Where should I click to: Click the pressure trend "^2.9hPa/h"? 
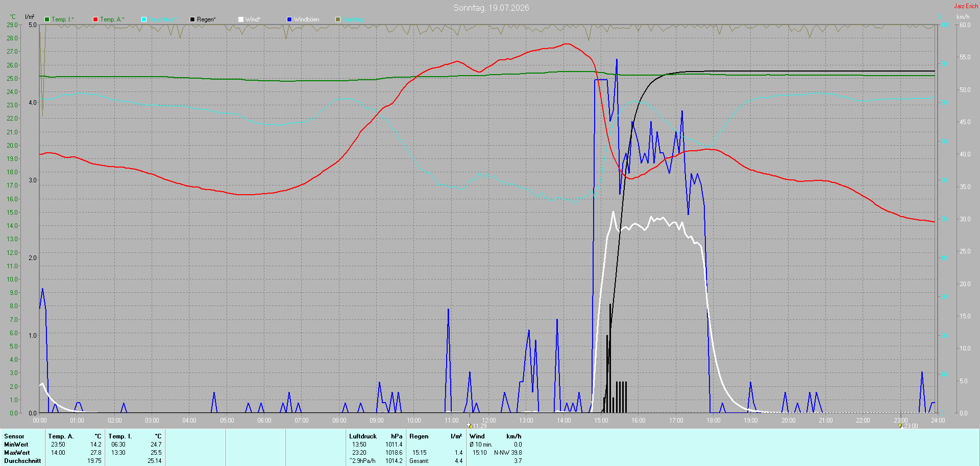[362, 461]
